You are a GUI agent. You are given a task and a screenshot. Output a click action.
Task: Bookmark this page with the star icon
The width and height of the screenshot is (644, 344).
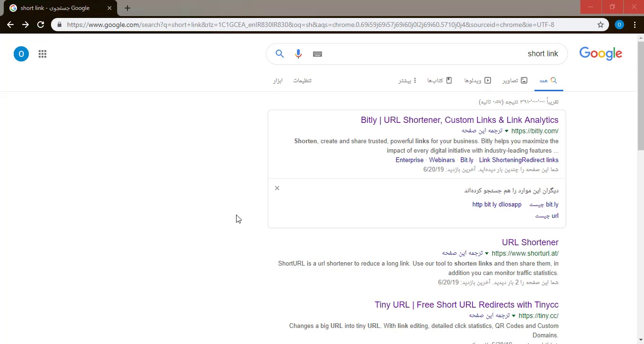point(601,25)
